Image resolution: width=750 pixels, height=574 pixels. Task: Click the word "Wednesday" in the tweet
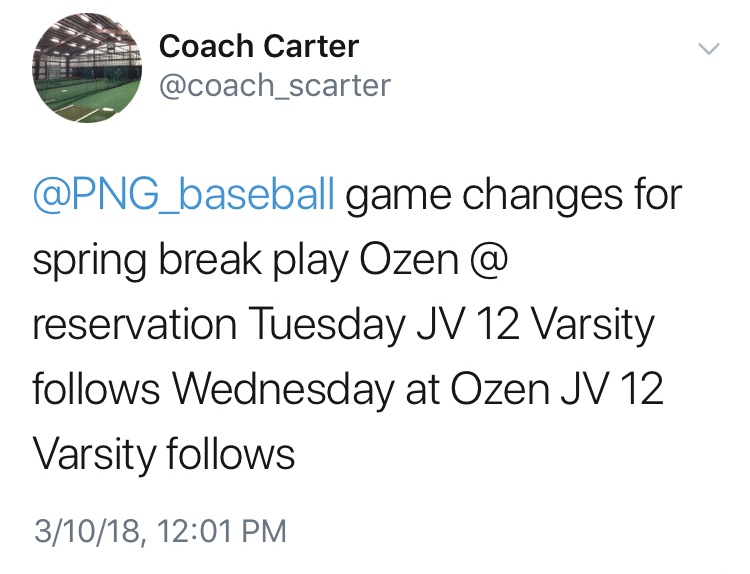click(283, 391)
